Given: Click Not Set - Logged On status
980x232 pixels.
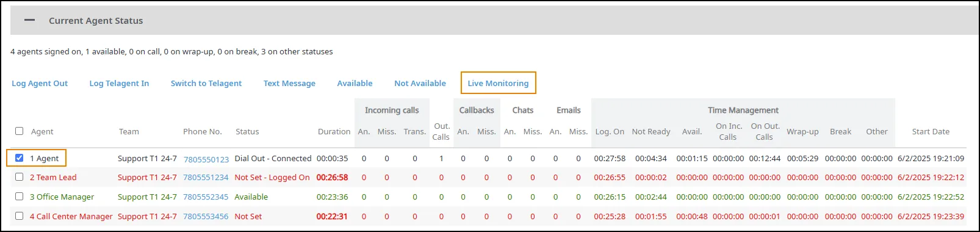Looking at the screenshot, I should (x=272, y=178).
